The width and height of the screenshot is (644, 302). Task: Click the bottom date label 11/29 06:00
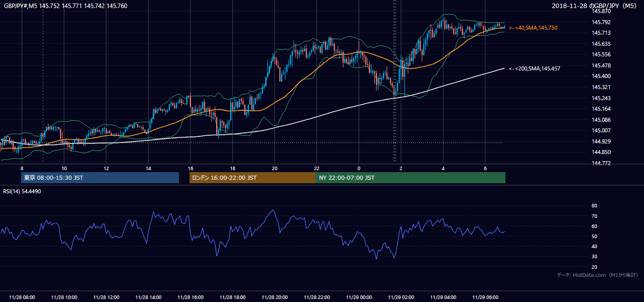(x=485, y=297)
